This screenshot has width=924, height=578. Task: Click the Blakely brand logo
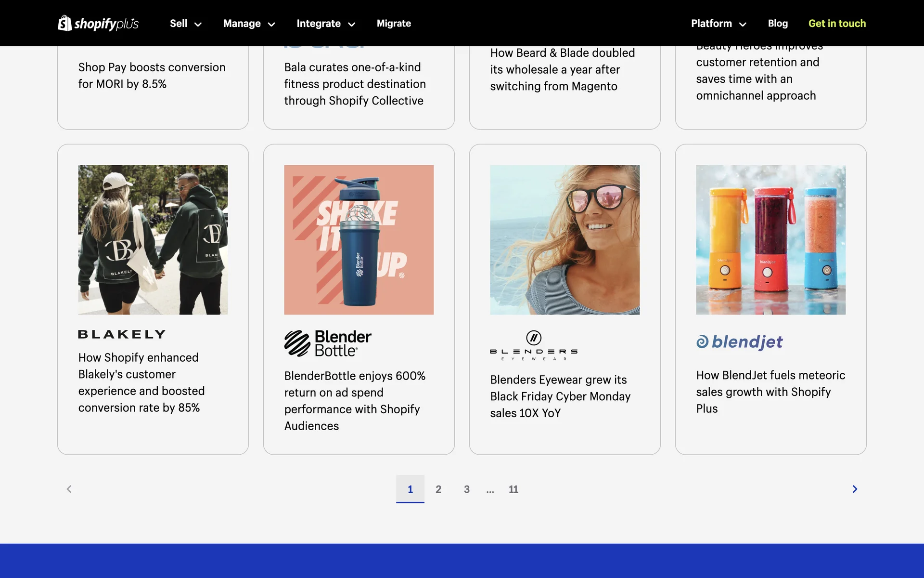coord(122,334)
